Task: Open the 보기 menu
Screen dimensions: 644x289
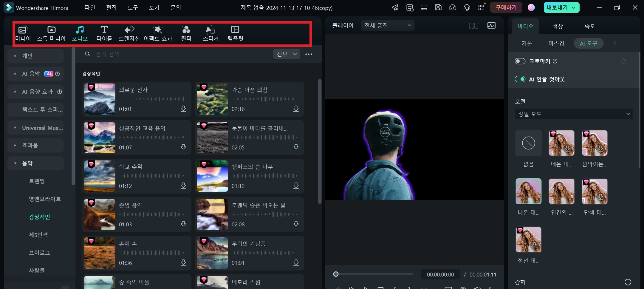Action: (x=154, y=7)
